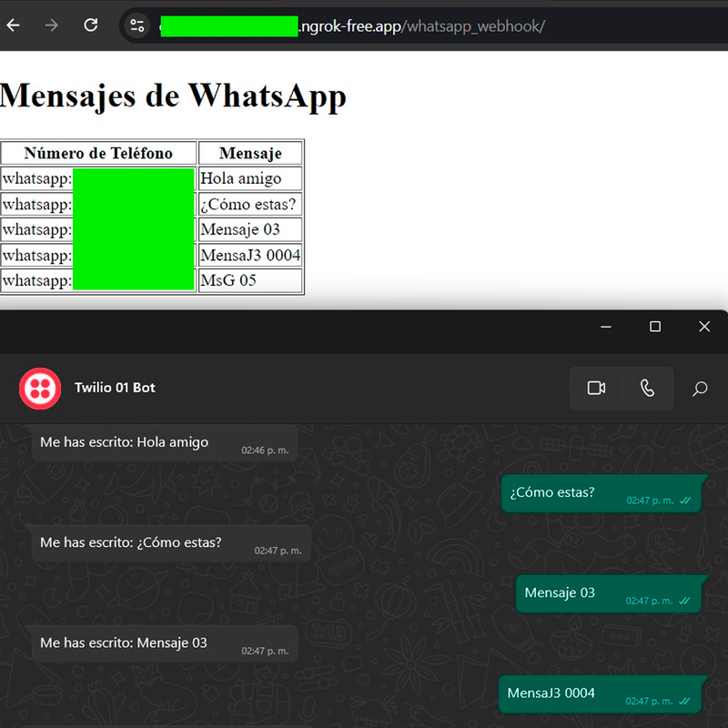This screenshot has height=728, width=728.
Task: Close the WhatsApp window
Action: (704, 327)
